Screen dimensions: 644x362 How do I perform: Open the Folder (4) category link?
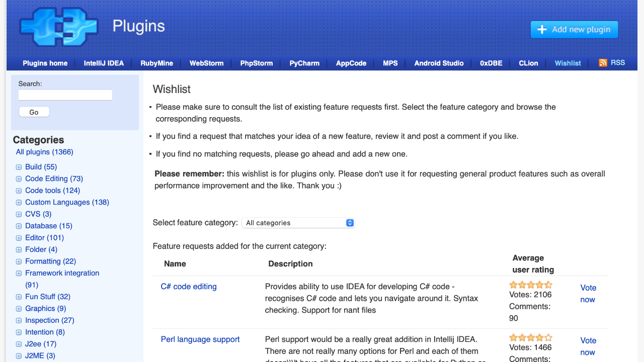(x=41, y=249)
